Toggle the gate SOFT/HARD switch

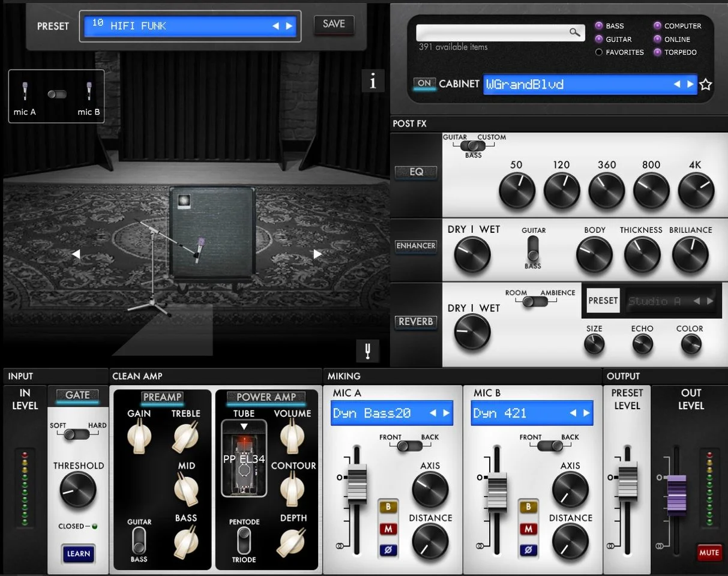tap(78, 434)
